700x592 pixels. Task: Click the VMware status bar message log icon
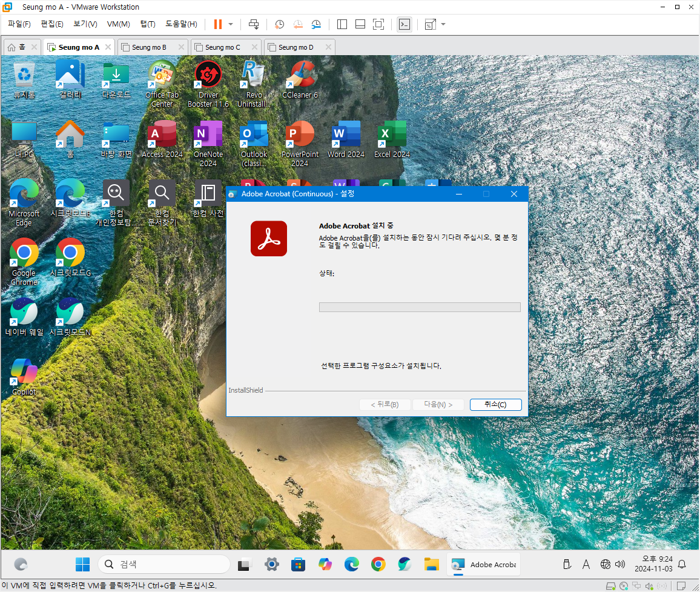point(681,586)
